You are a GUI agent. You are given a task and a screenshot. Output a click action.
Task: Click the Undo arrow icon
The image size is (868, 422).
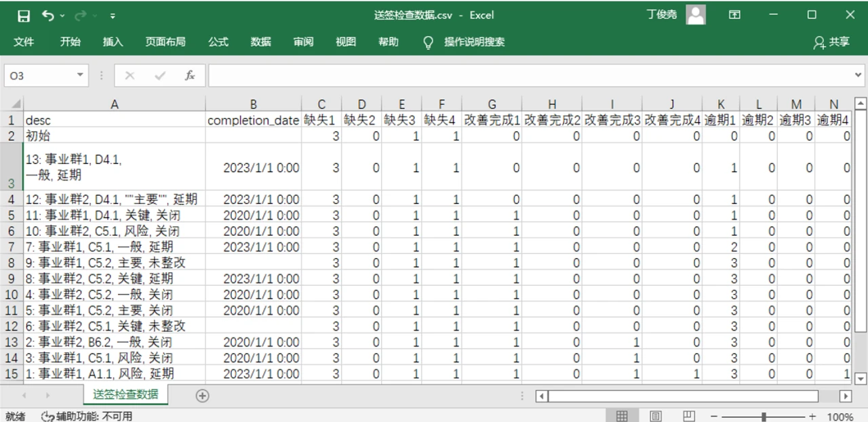[47, 15]
